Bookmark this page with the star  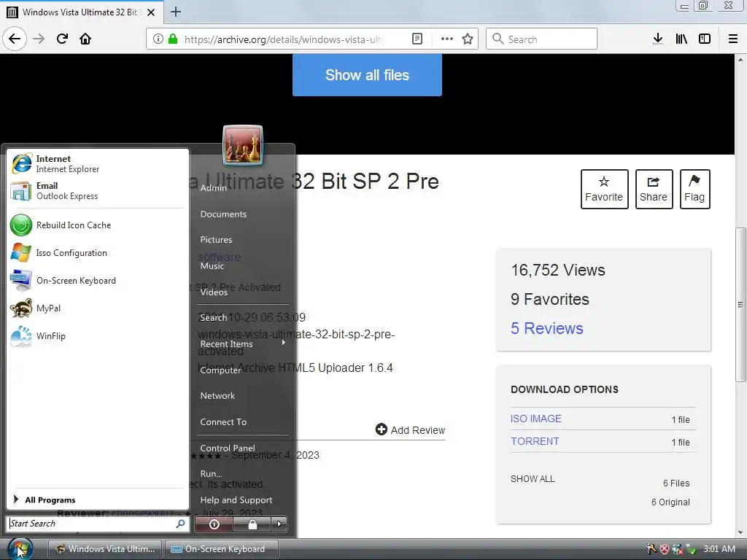tap(468, 39)
